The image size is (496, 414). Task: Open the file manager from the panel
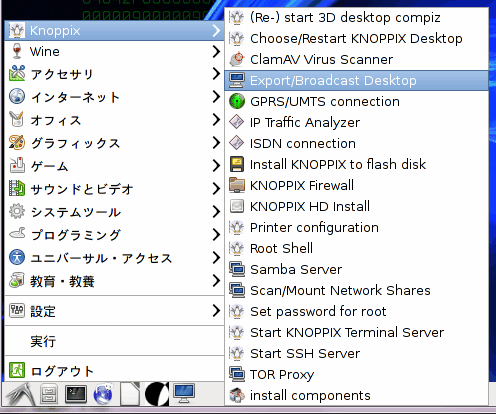[x=49, y=394]
